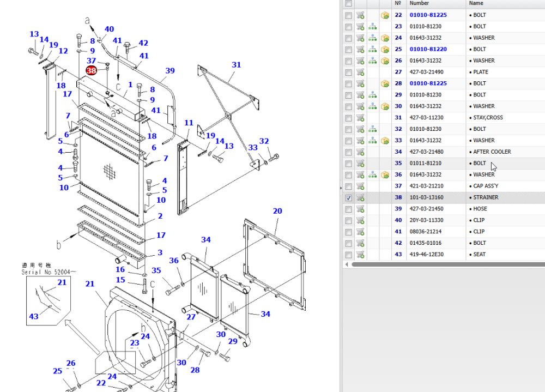Screen dimensions: 545x392
Task: Enable the checkbox for part 23 BOLT
Action: [x=348, y=27]
